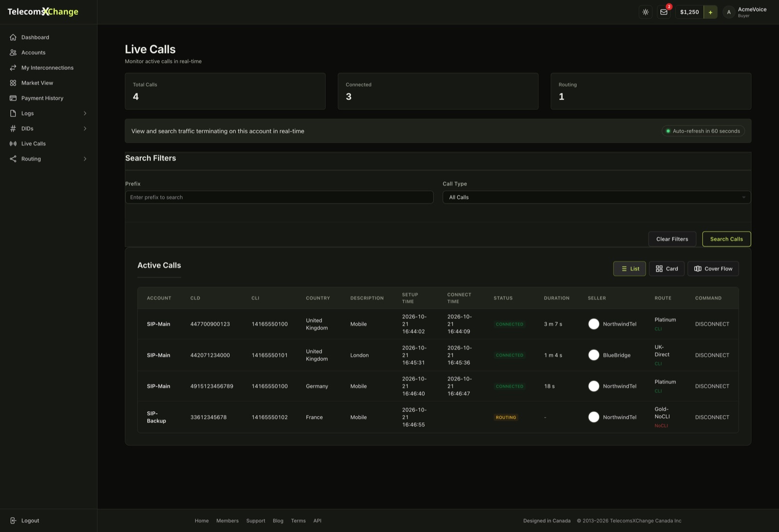Focus the Prefix search field

click(279, 197)
